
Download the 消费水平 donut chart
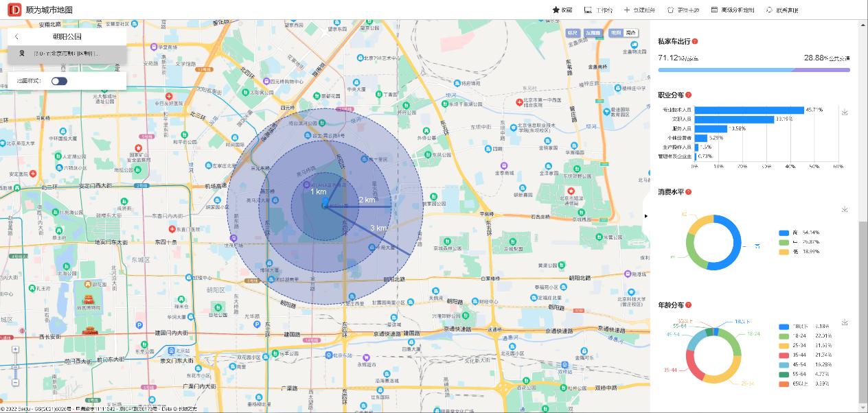845,209
